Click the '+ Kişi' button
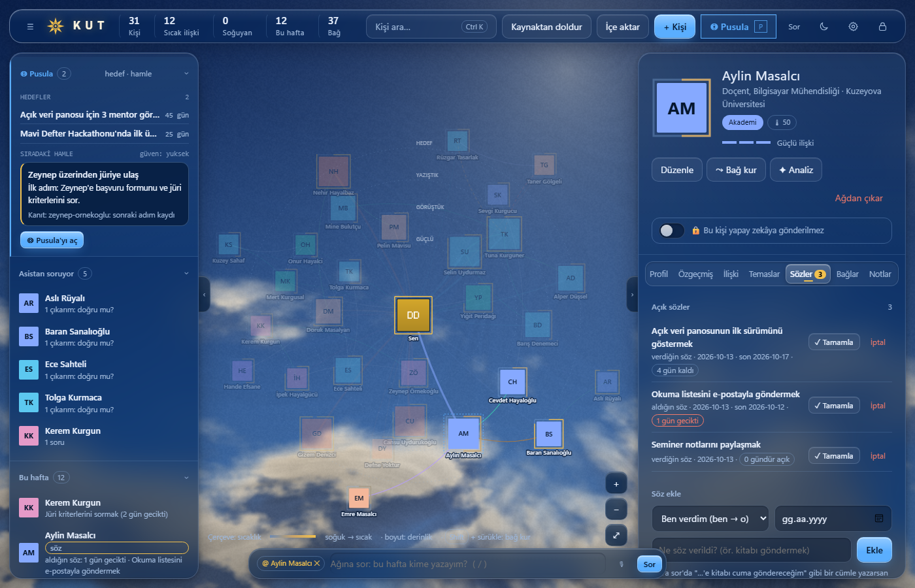 (x=675, y=27)
